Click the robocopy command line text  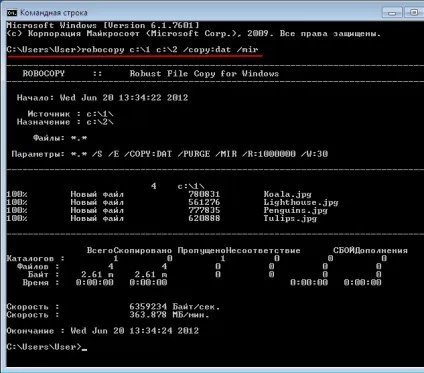point(170,50)
